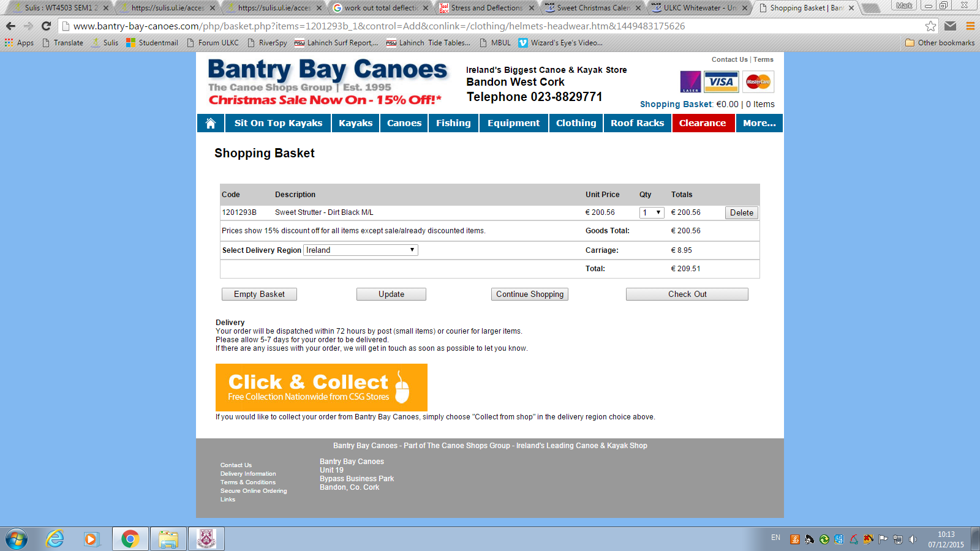The width and height of the screenshot is (980, 551).
Task: Go to the home page icon
Action: click(211, 123)
